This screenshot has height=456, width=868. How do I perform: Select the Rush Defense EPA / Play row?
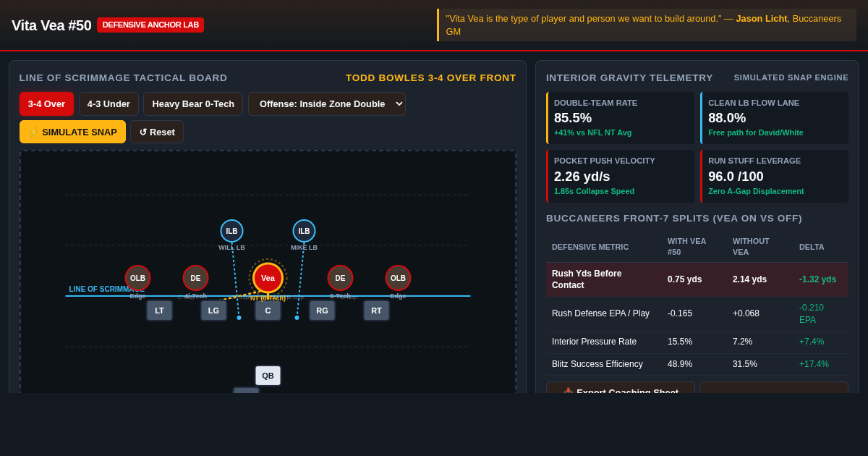697,313
